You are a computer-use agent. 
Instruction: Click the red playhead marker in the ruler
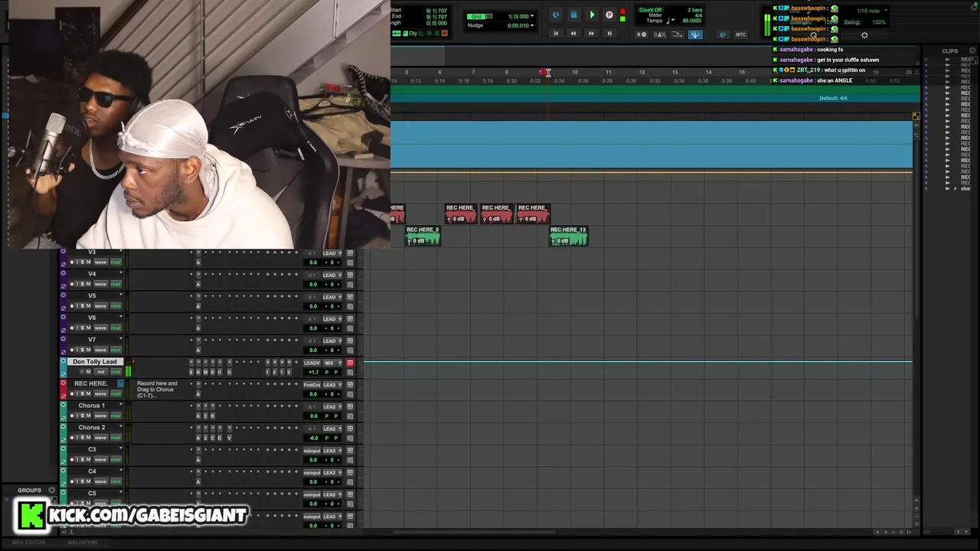[542, 72]
